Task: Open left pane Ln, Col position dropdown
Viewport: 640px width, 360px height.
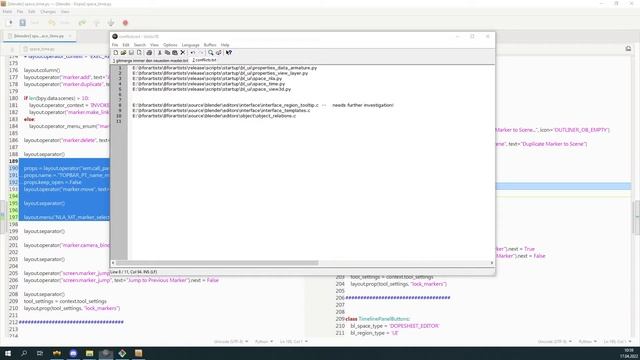Action: 294,341
